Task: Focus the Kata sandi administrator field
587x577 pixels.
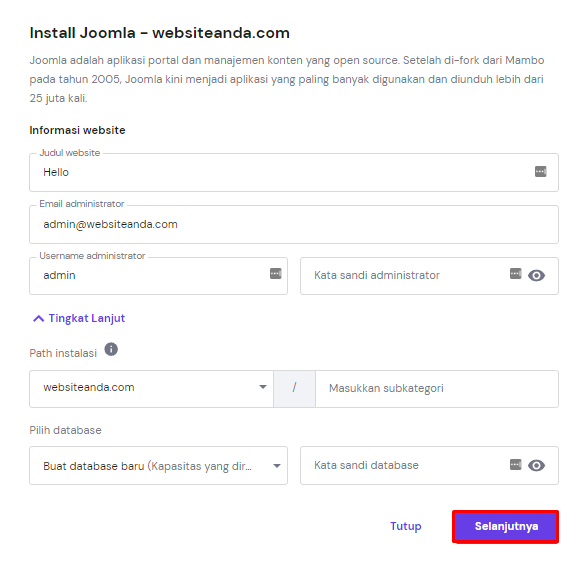Action: 429,276
